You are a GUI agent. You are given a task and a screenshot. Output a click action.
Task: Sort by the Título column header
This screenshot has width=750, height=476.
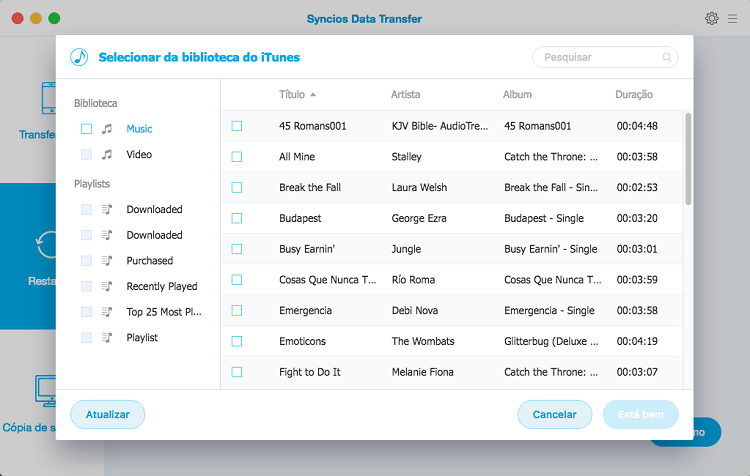(292, 94)
